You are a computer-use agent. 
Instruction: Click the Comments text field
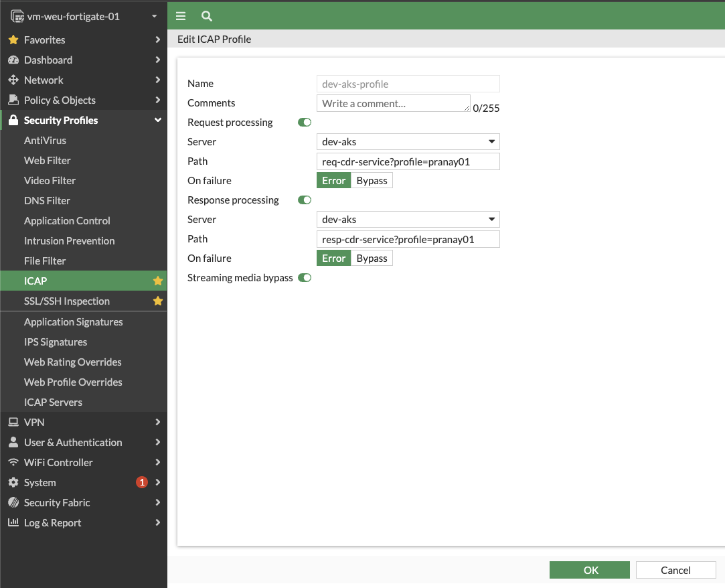coord(393,103)
